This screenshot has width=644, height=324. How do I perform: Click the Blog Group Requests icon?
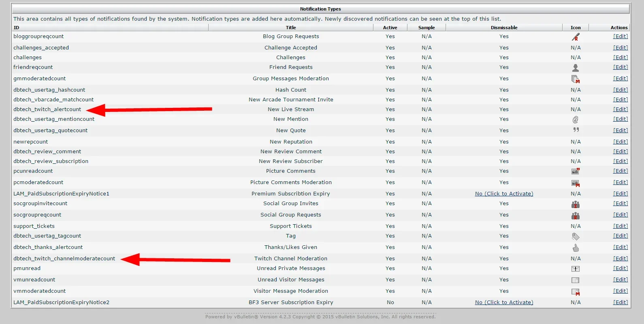576,37
